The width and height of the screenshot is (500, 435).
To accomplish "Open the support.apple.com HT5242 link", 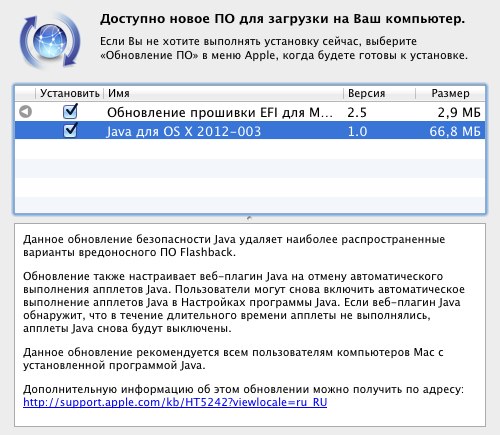I will coord(175,402).
